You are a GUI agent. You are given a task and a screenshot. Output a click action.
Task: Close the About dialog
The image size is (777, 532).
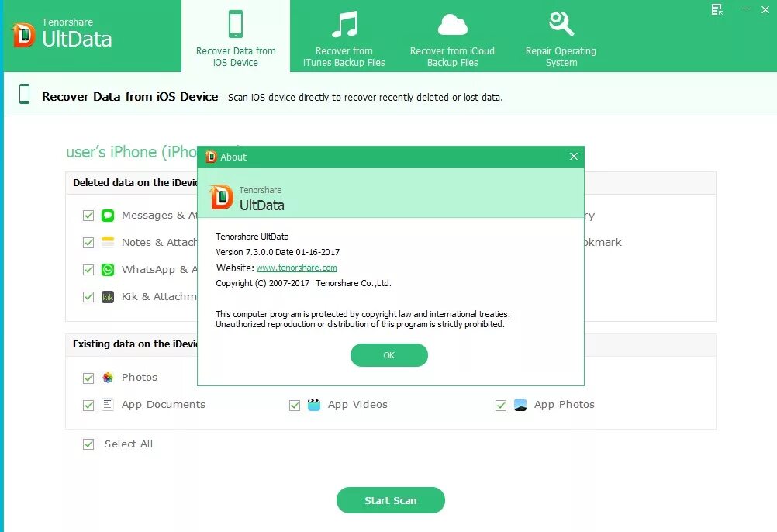click(x=574, y=157)
